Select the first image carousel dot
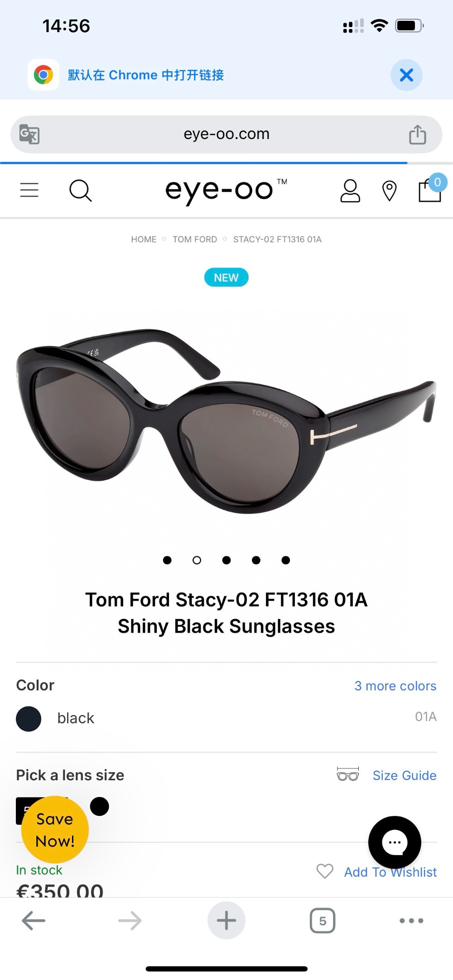This screenshot has height=980, width=453. pyautogui.click(x=167, y=560)
